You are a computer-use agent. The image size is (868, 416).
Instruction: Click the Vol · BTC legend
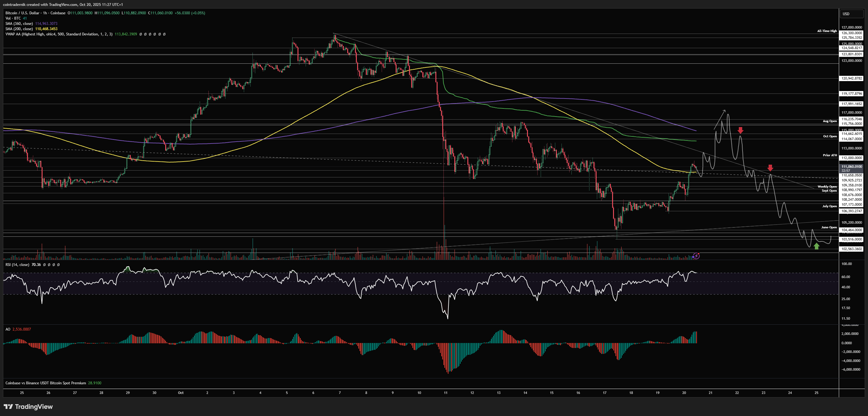[x=13, y=18]
